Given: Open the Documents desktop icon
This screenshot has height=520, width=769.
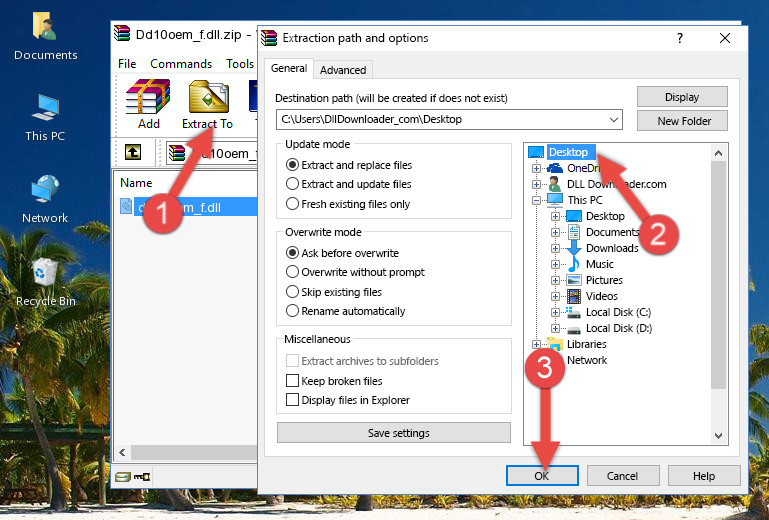Looking at the screenshot, I should click(45, 37).
